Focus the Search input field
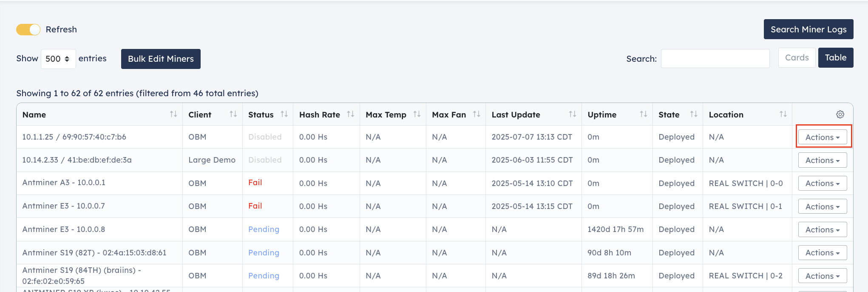 (715, 58)
